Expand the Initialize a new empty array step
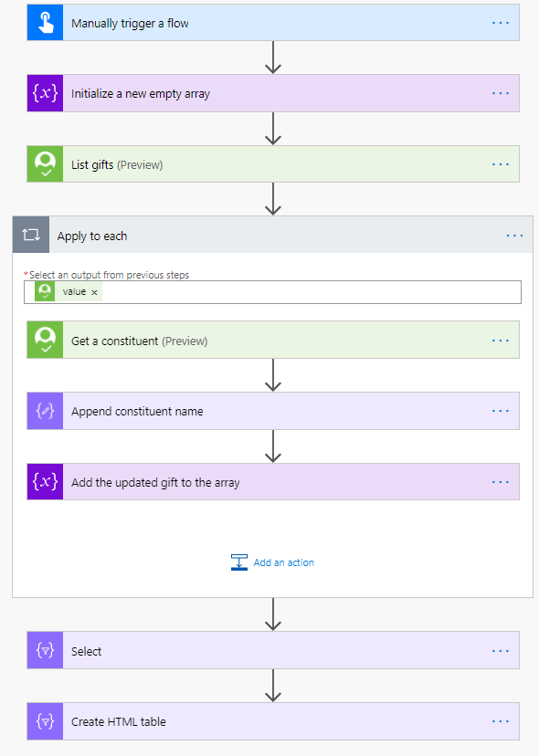Screen dimensions: 539x756 coord(273,93)
